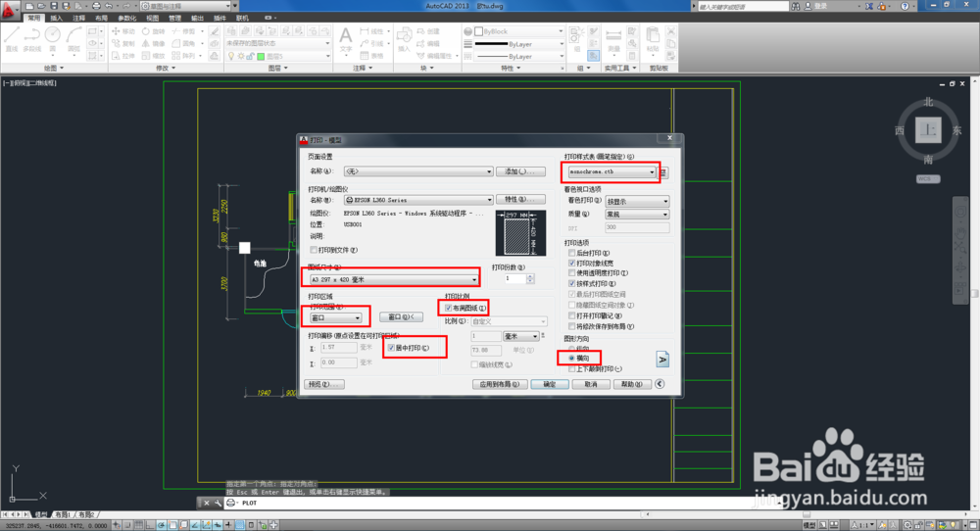980x531 pixels.
Task: Toggle the 布满图纸 (fit to paper) checkbox
Action: click(x=448, y=308)
